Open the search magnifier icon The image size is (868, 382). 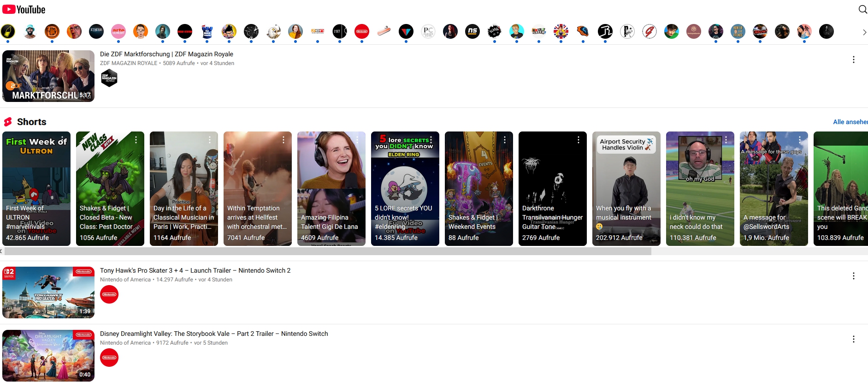click(x=862, y=9)
